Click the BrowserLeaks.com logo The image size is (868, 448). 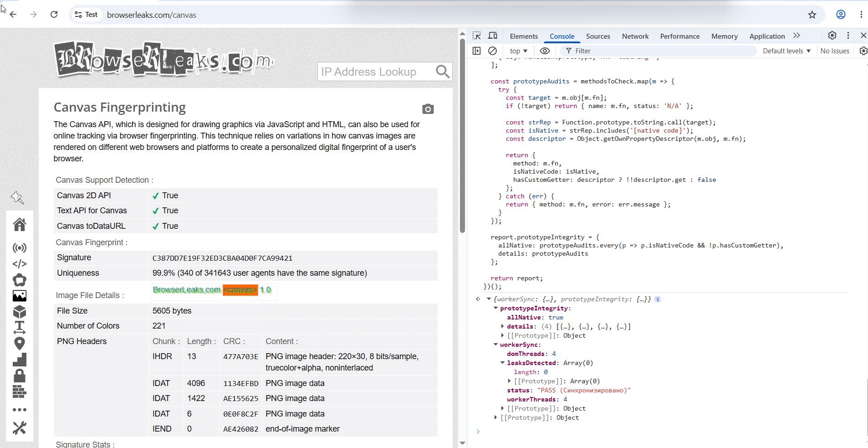164,60
